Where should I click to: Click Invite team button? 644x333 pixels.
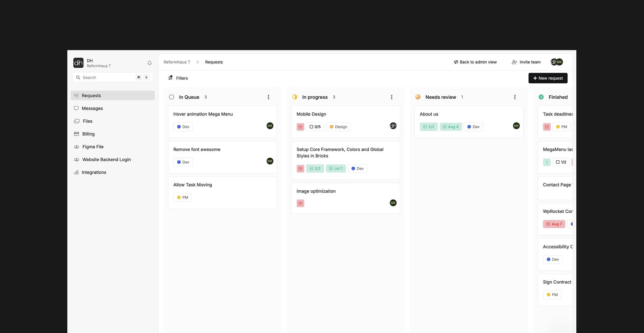coord(526,62)
